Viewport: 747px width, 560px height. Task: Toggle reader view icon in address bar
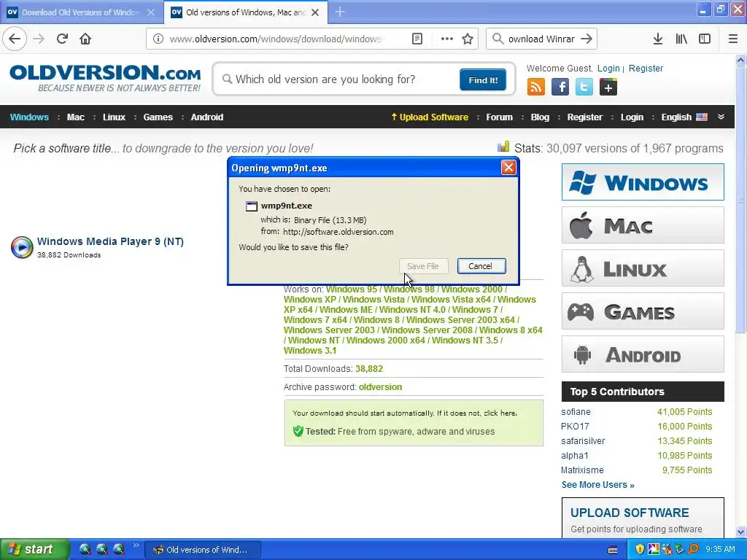coord(417,39)
